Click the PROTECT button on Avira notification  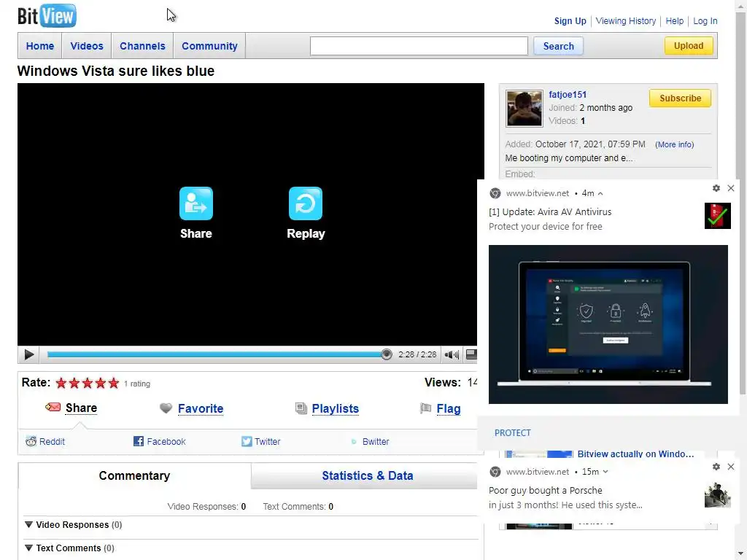pos(512,432)
